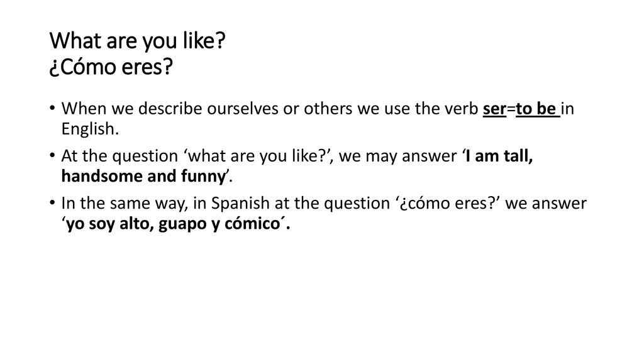Click the bold text 'I am tall,'
The image size is (644, 362).
(499, 156)
